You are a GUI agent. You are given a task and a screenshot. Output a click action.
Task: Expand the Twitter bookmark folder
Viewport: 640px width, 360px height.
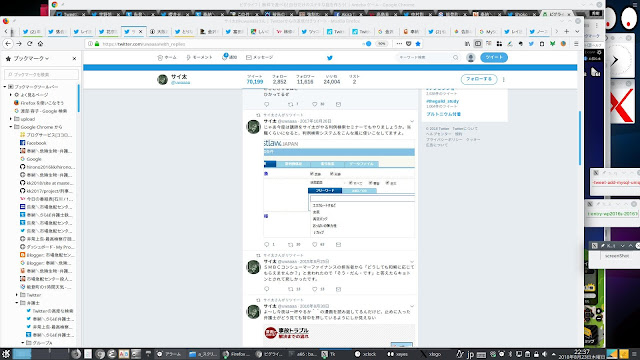(17, 295)
